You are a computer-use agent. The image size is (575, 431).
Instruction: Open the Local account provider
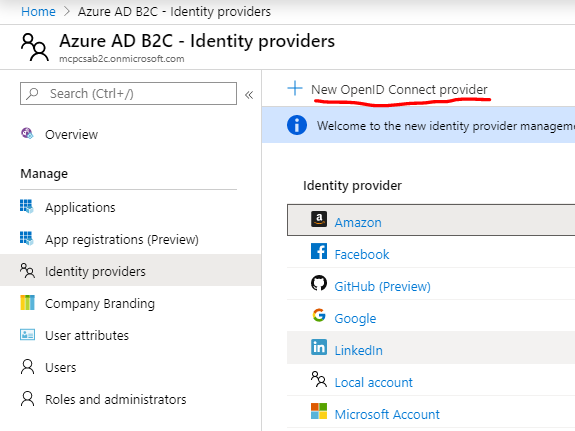(x=374, y=383)
